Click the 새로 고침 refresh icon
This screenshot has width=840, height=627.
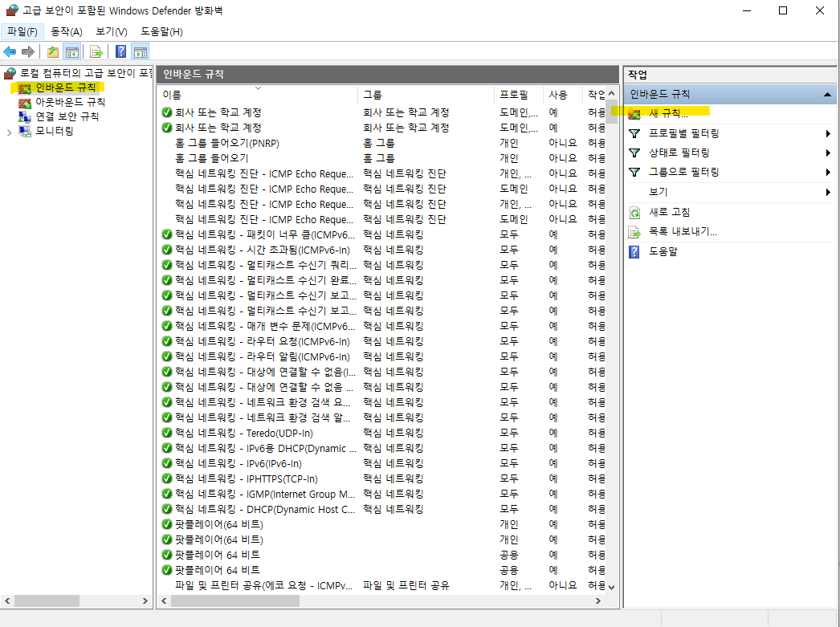pyautogui.click(x=634, y=213)
